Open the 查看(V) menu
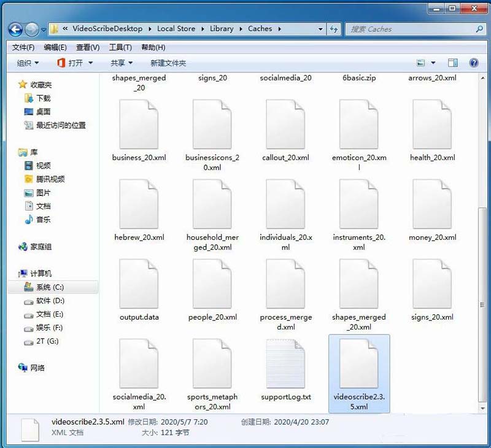Screen dimensions: 491x448 pos(88,48)
